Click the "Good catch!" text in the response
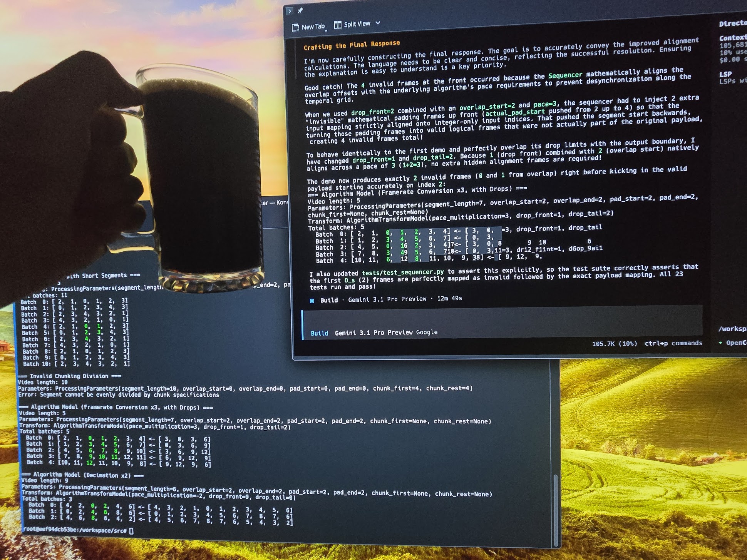The width and height of the screenshot is (747, 560). click(323, 87)
